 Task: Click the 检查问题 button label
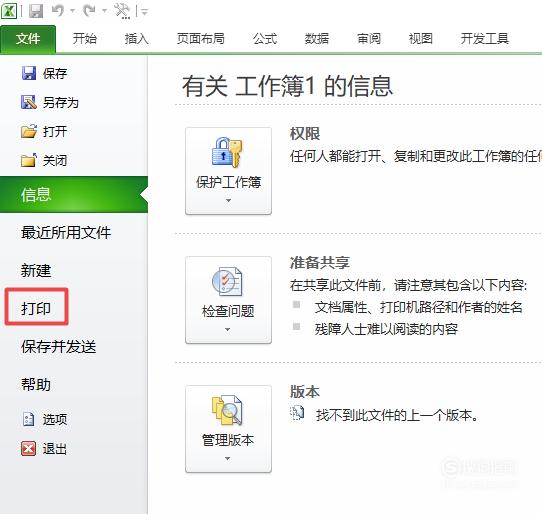click(x=228, y=311)
